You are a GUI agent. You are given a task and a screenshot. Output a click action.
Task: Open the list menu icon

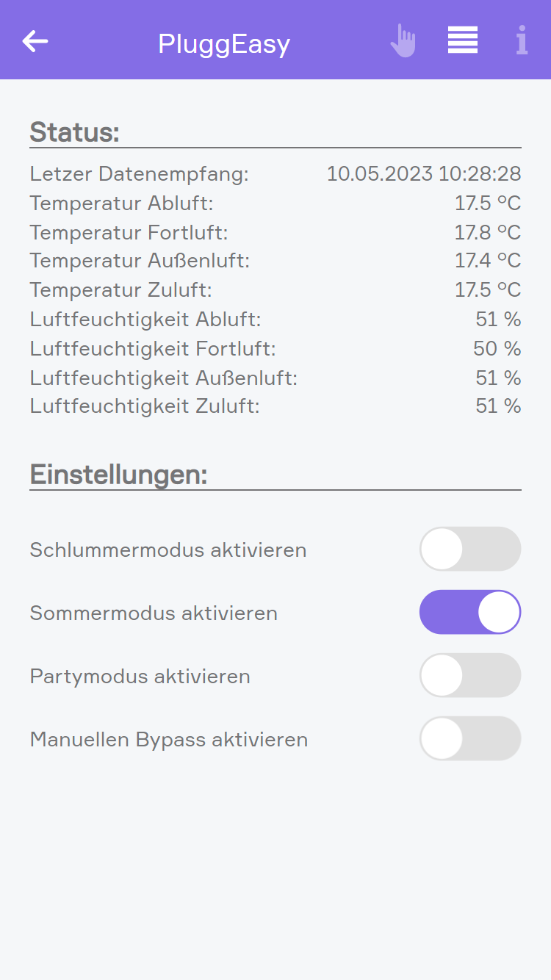(x=463, y=40)
